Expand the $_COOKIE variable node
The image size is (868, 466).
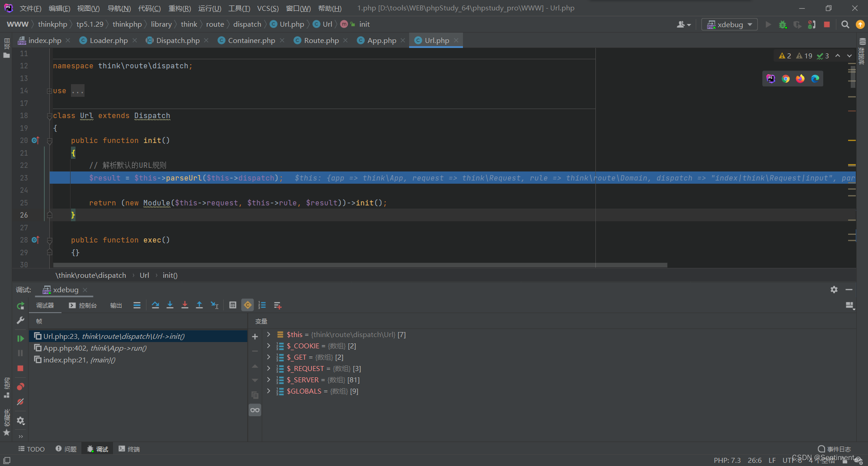(x=269, y=346)
